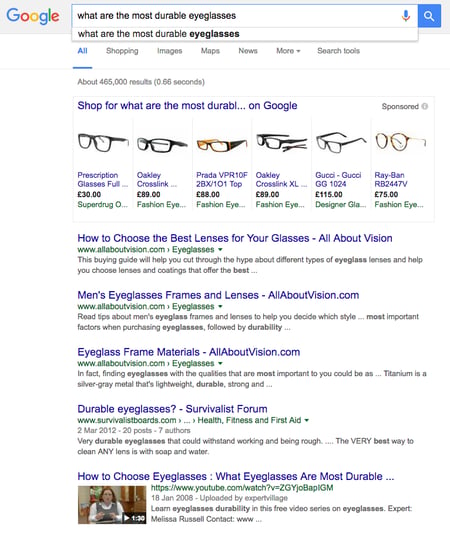Open Prescription Glasses Full product link
450x534 pixels.
click(x=103, y=179)
